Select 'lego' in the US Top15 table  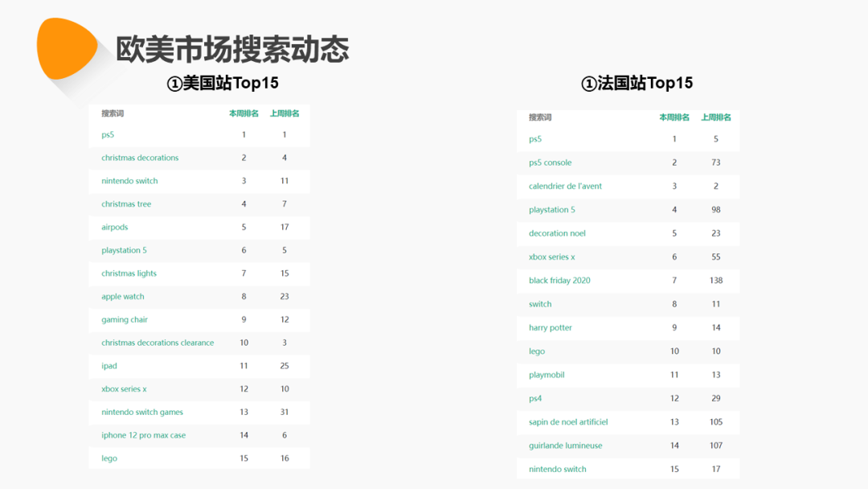pyautogui.click(x=109, y=458)
